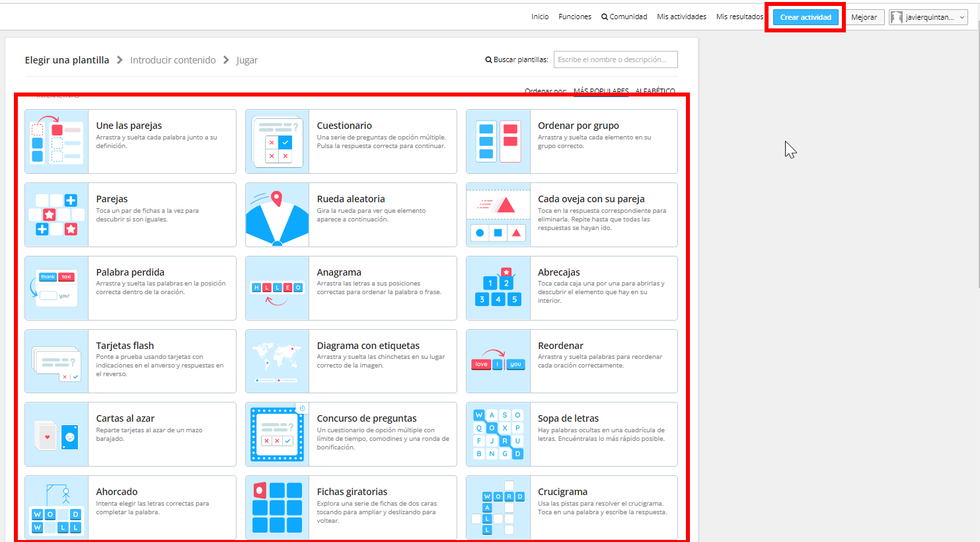
Task: Pick the Parejas matching tiles icon
Action: coord(57,215)
